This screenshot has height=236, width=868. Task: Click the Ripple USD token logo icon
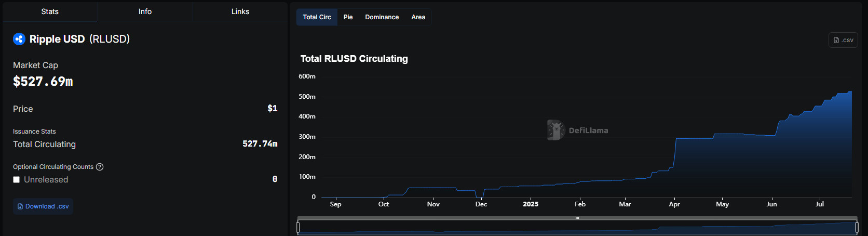[19, 39]
